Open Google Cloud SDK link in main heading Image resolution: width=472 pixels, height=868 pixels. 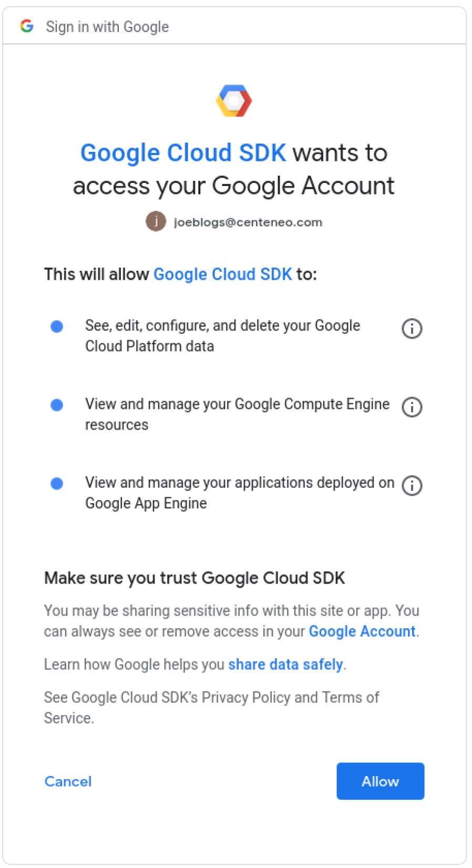(x=183, y=153)
